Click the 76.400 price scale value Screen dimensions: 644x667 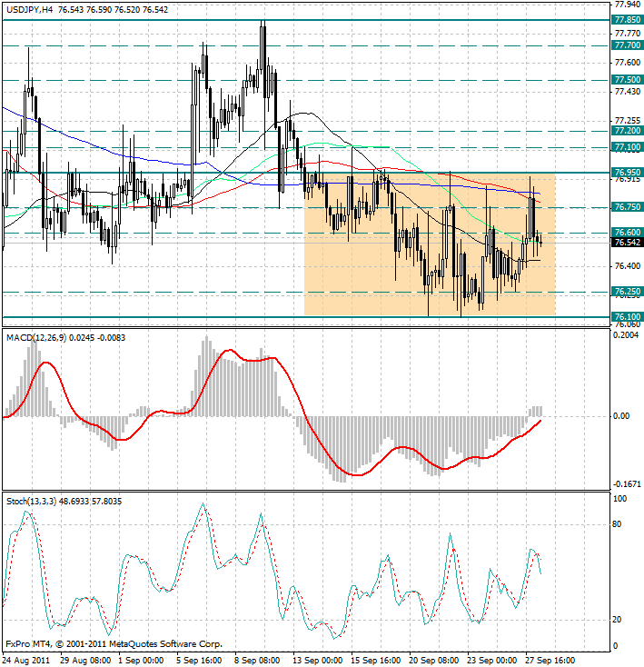[x=628, y=266]
